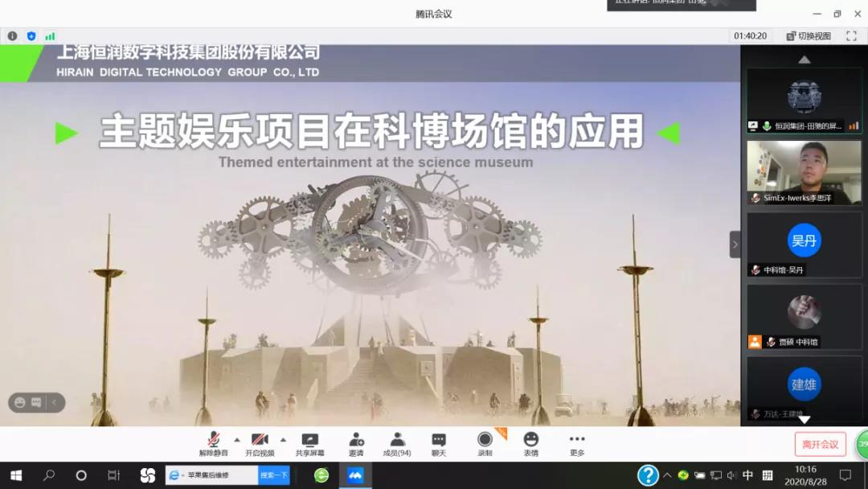Select SimEx-Iwerks participant video thumbnail
Image resolution: width=868 pixels, height=489 pixels.
804,173
